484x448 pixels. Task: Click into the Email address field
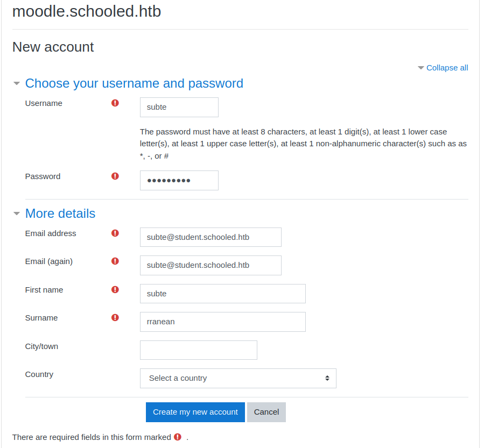pyautogui.click(x=211, y=237)
